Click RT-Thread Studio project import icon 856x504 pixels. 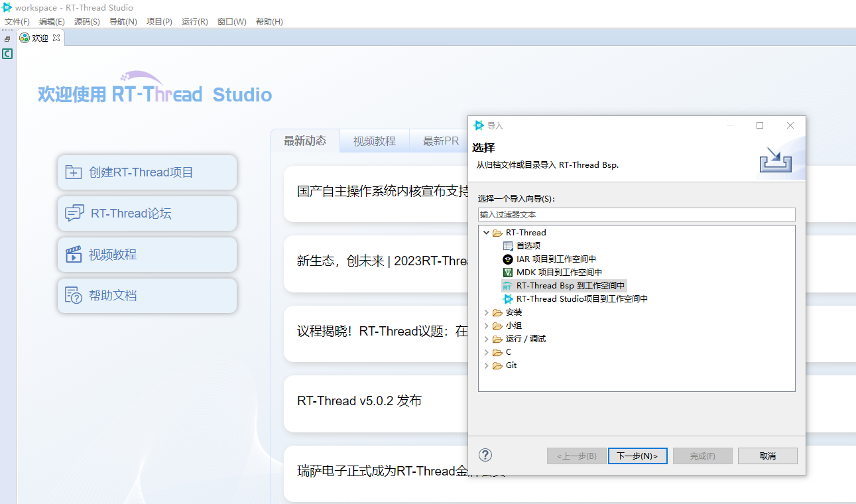tap(508, 299)
